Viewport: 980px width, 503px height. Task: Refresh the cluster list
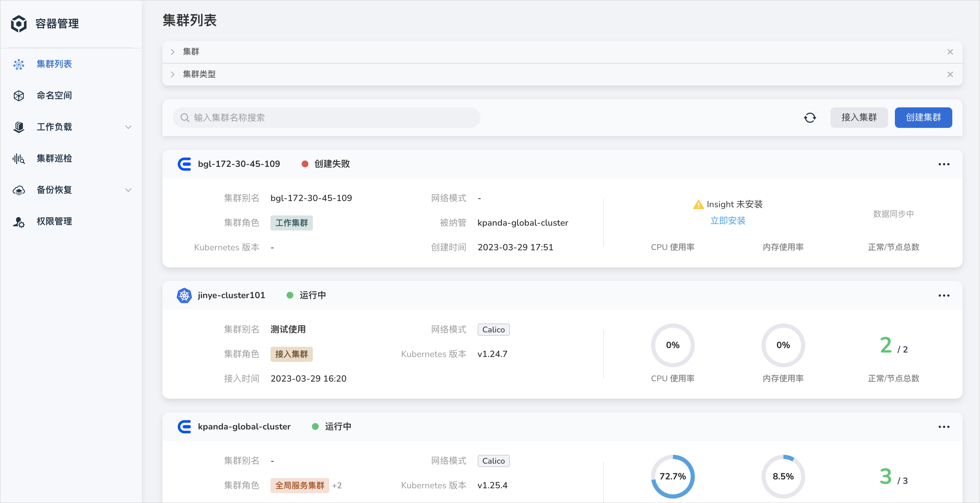tap(810, 118)
